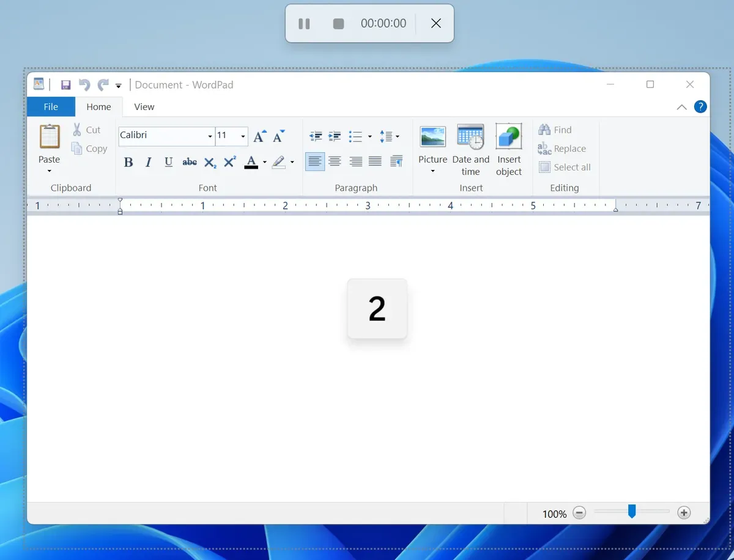Open the File menu

click(51, 106)
